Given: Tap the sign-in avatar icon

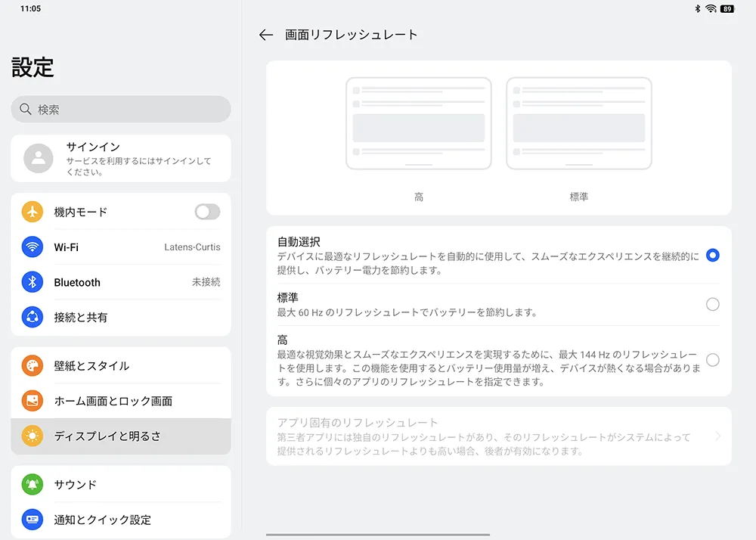Looking at the screenshot, I should (x=39, y=158).
